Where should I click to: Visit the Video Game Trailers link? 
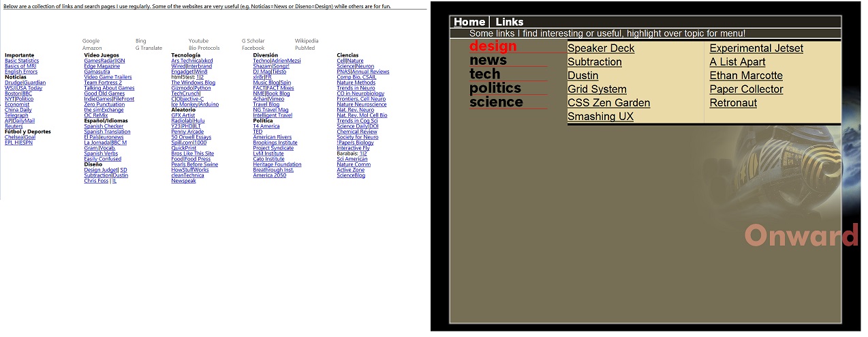pos(108,77)
